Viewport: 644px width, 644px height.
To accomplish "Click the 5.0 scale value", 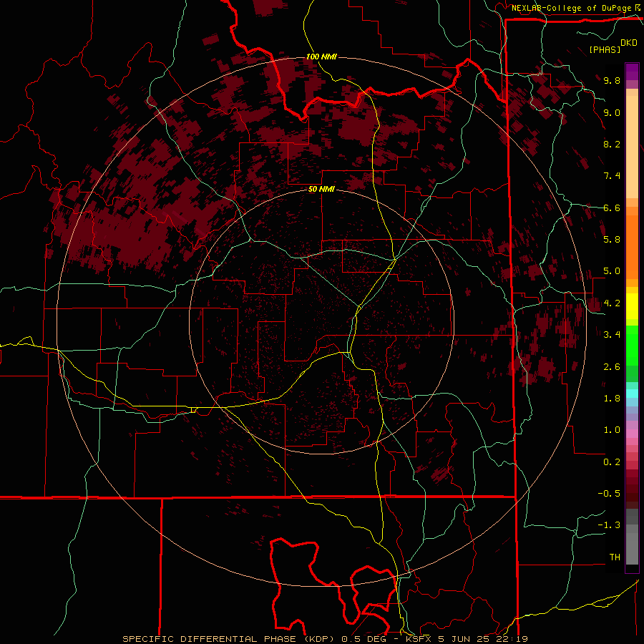I will pos(612,271).
